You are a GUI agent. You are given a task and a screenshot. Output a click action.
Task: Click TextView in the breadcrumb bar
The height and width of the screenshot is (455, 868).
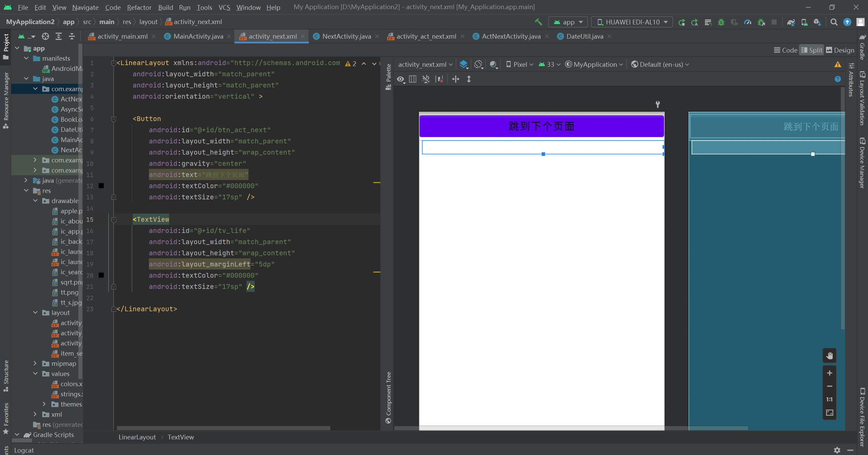click(x=181, y=437)
